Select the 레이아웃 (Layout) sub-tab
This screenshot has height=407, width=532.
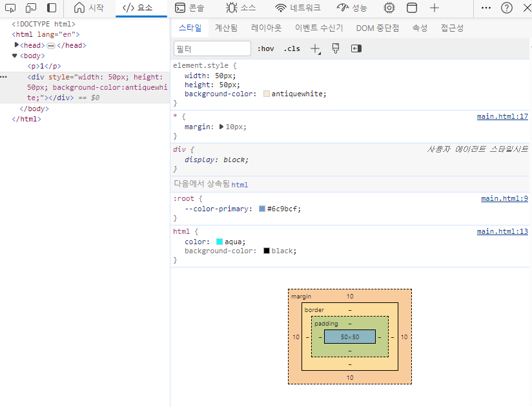[267, 28]
